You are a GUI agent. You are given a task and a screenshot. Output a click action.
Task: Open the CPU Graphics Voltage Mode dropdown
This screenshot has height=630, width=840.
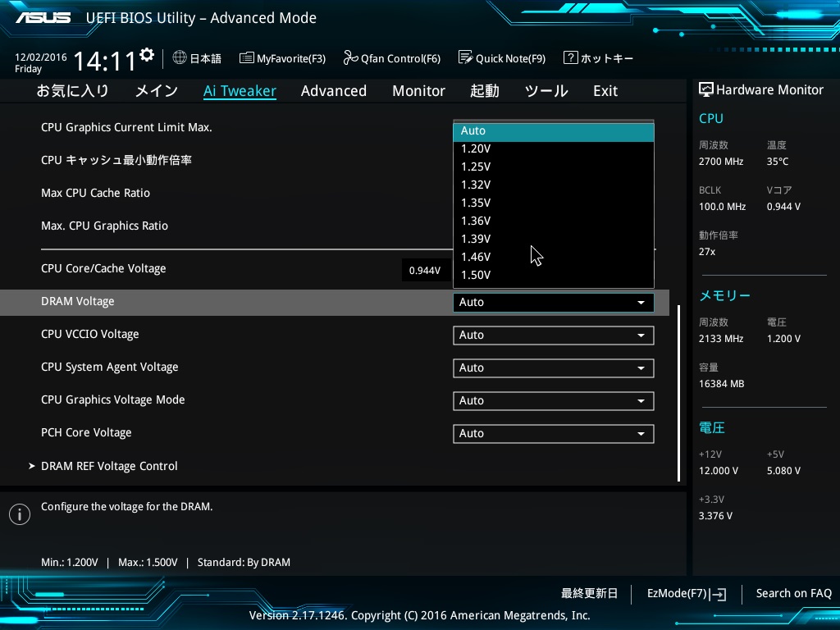click(554, 400)
